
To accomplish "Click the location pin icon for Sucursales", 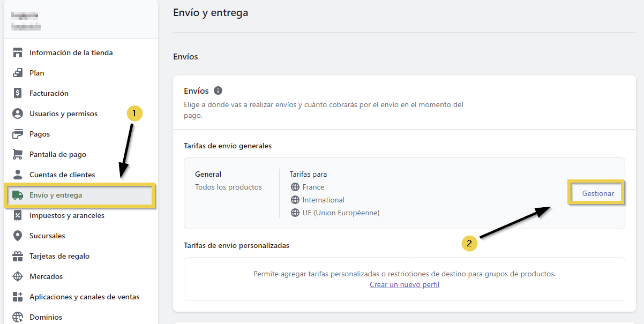I will click(x=18, y=236).
